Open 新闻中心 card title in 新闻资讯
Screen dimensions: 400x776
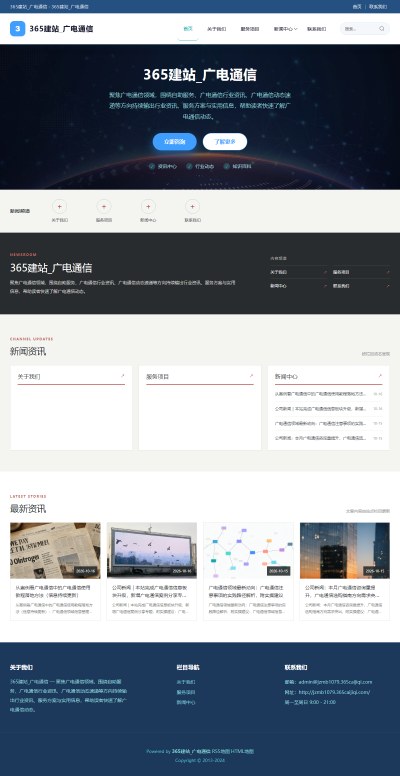286,377
